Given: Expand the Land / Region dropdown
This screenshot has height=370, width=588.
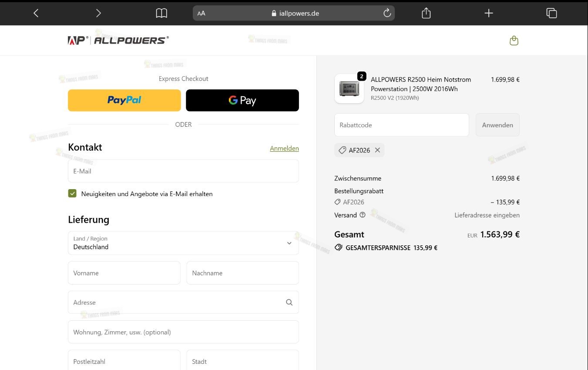Looking at the screenshot, I should point(183,243).
